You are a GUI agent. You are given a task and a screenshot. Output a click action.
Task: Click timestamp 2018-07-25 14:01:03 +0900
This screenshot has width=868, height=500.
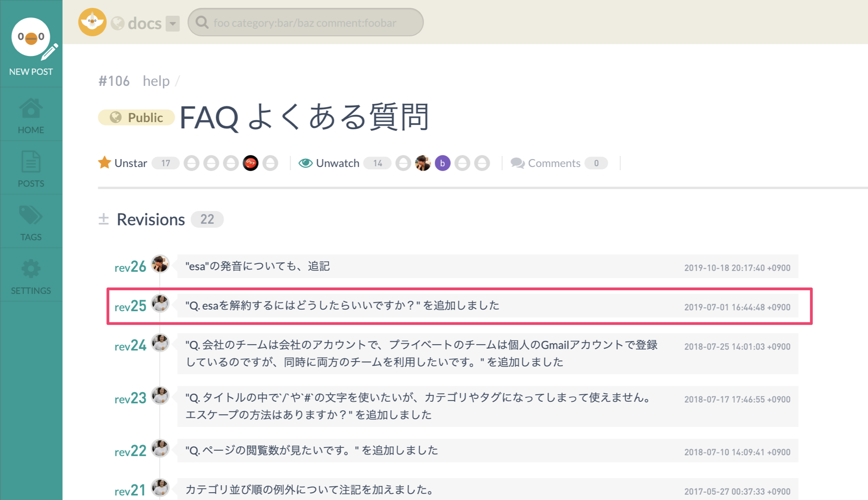pyautogui.click(x=737, y=347)
